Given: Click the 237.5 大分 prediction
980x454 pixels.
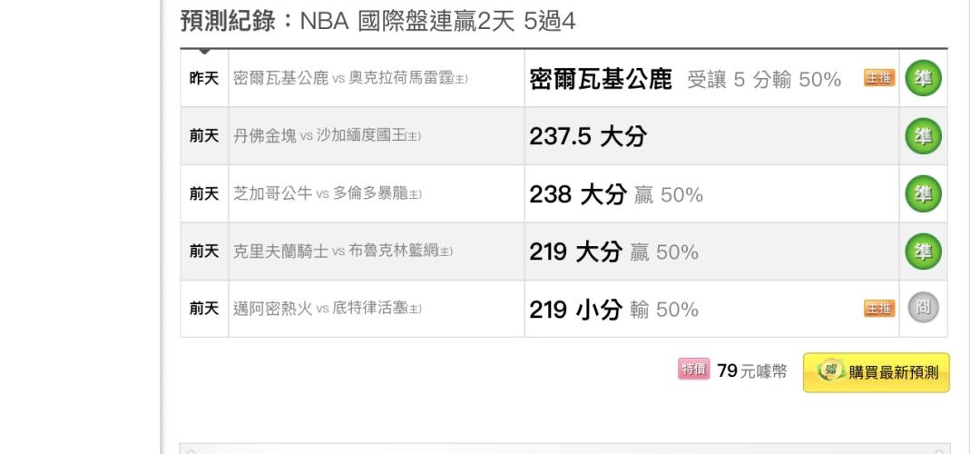Looking at the screenshot, I should tap(588, 136).
